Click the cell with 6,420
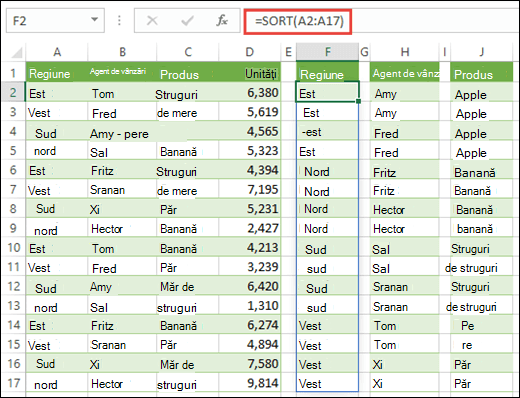Screen dimensions: 520x398 click(x=250, y=286)
